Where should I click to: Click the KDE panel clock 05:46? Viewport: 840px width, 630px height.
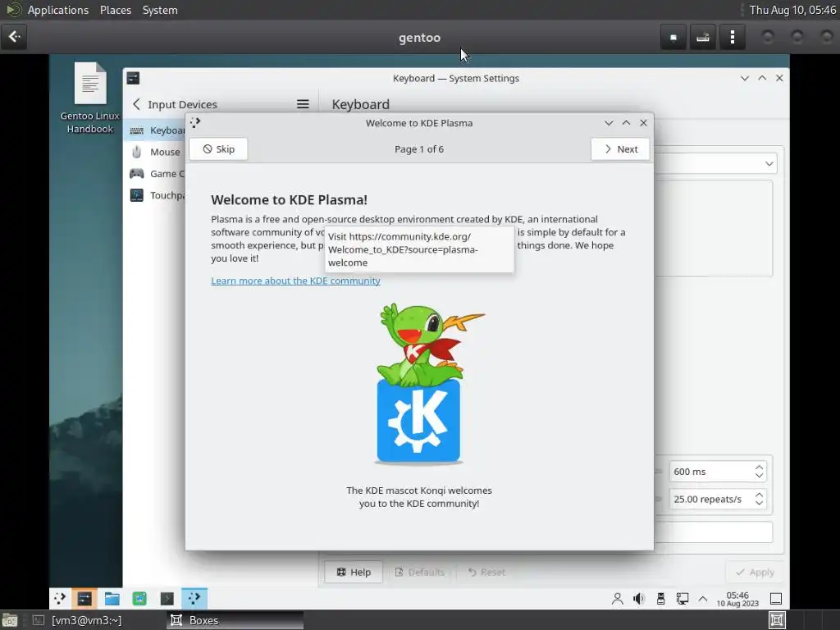(737, 599)
